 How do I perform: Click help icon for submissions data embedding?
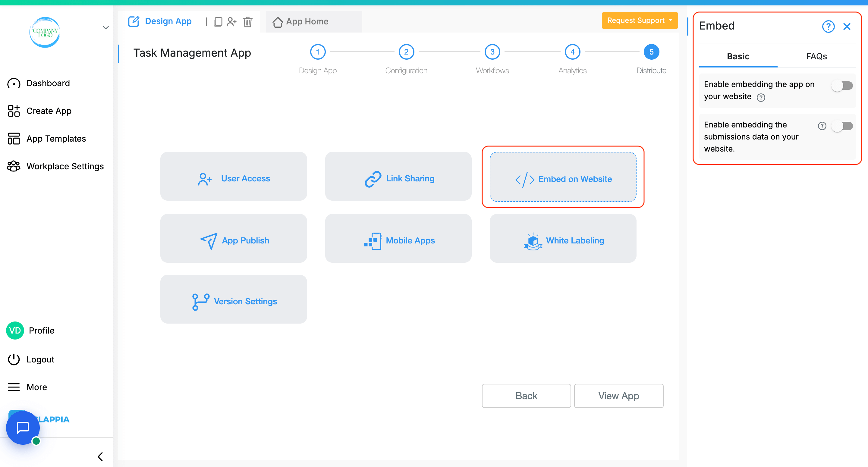tap(822, 126)
